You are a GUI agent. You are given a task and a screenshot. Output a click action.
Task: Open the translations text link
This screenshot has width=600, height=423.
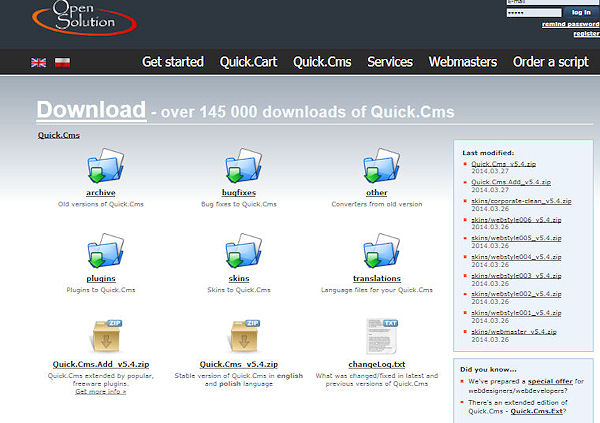click(x=377, y=278)
